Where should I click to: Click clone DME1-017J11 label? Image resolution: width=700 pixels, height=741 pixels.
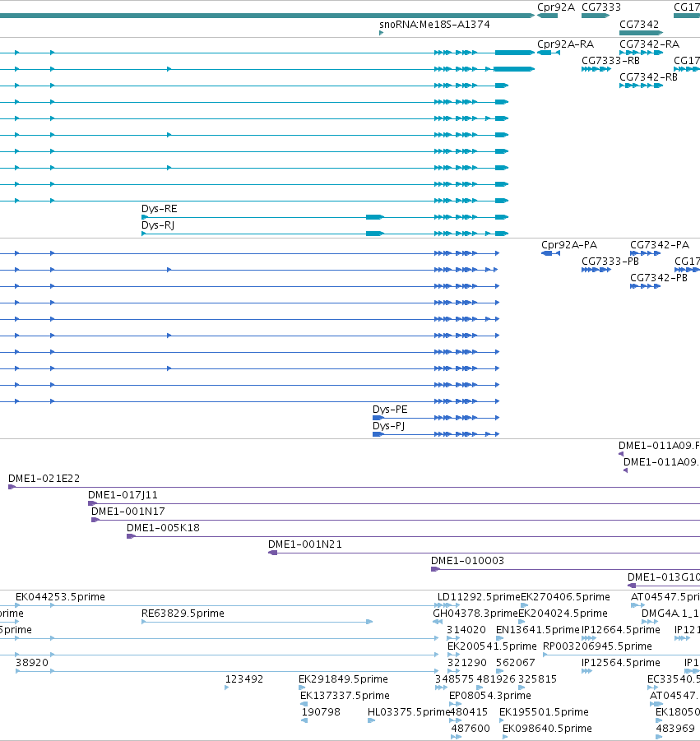[x=123, y=495]
